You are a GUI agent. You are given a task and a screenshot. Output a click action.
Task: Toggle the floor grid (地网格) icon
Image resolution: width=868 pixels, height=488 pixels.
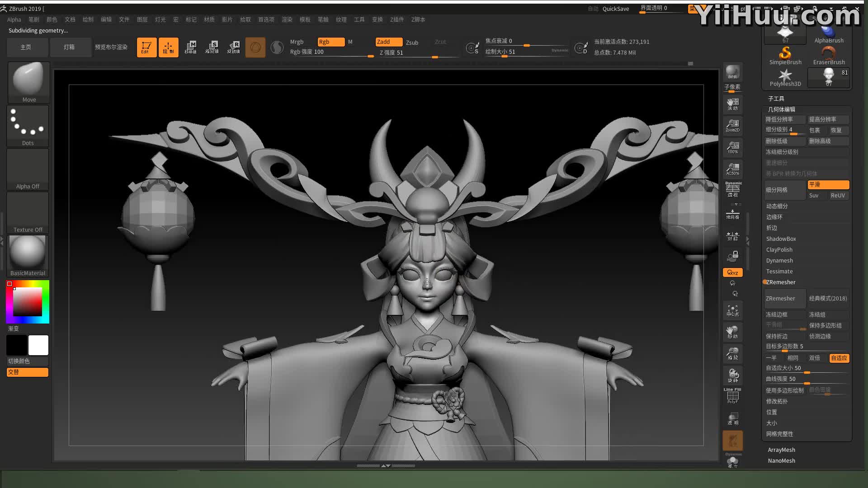732,213
